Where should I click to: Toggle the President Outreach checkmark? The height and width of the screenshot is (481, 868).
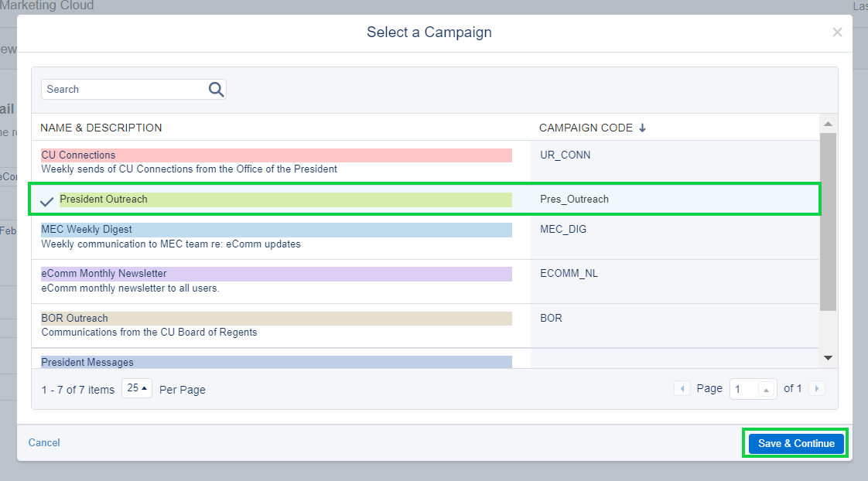pos(47,202)
